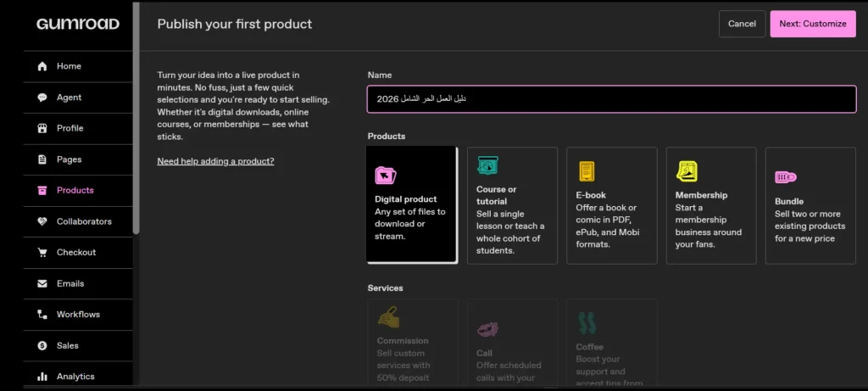Click the Commission hand icon

click(388, 317)
